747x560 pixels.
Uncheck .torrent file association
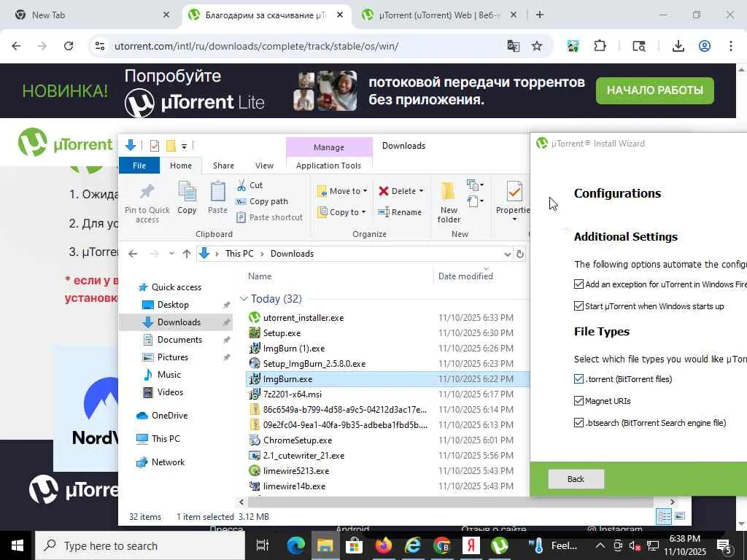578,379
